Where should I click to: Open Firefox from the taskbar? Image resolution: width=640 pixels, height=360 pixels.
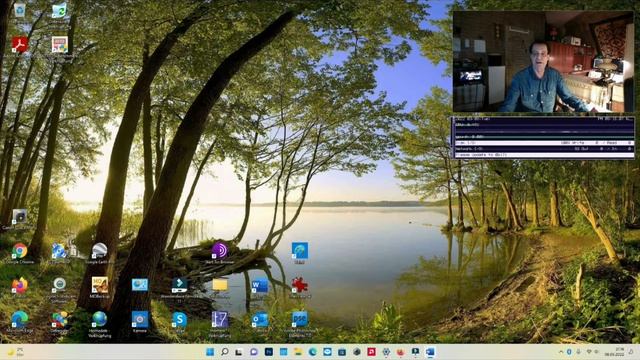click(400, 352)
